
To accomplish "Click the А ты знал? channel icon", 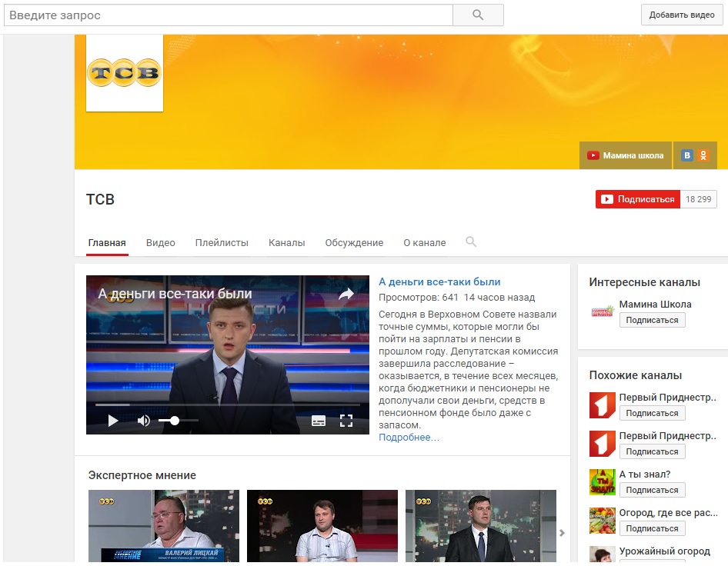I will (603, 482).
